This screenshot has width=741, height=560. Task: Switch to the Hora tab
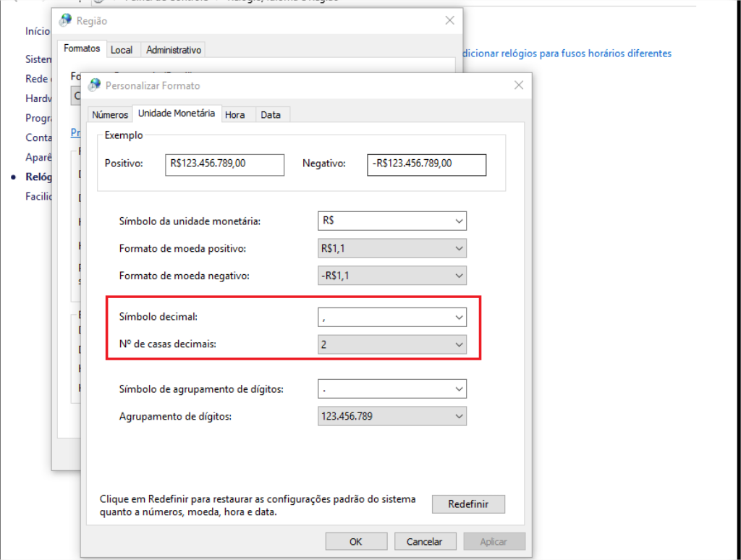[234, 115]
